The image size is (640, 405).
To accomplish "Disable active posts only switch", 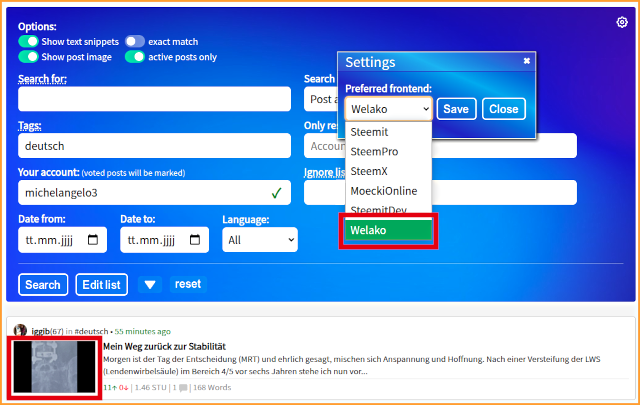I will click(x=135, y=57).
